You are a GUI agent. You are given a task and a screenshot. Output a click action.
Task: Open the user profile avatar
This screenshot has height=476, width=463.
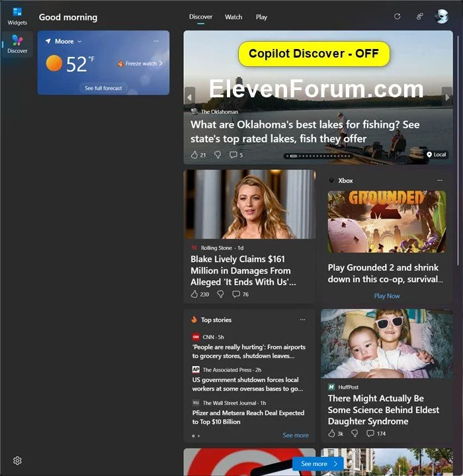point(441,16)
